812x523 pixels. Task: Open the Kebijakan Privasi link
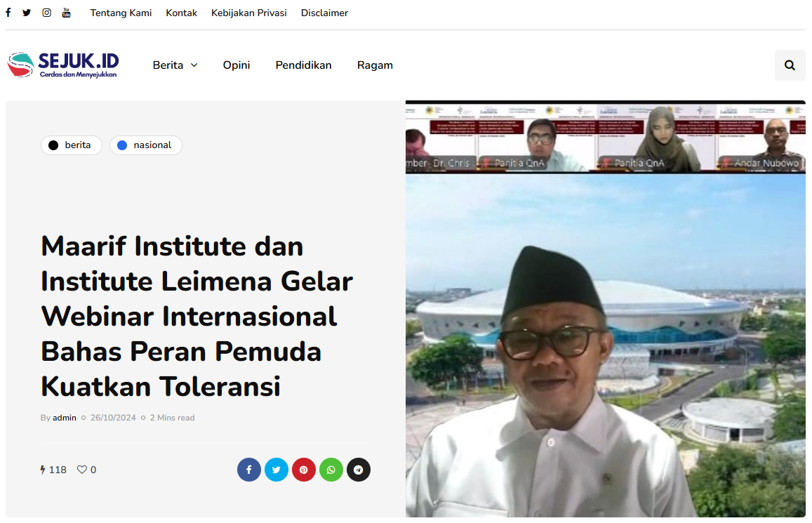click(249, 13)
